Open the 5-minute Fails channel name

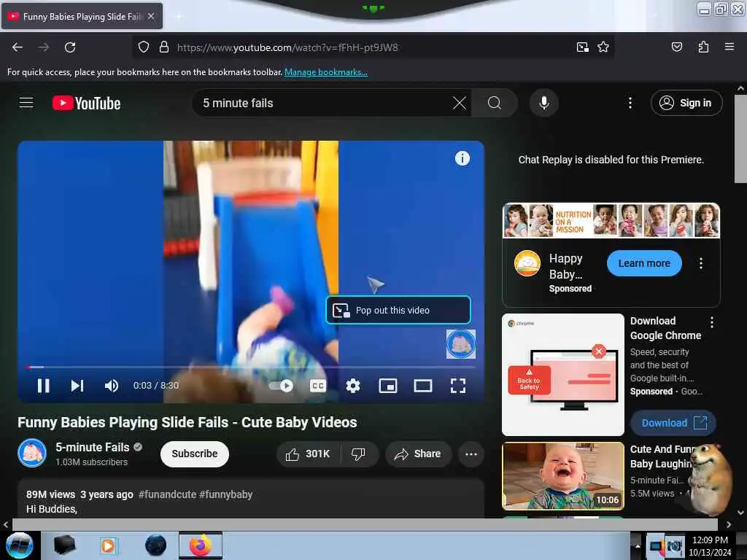pyautogui.click(x=93, y=447)
